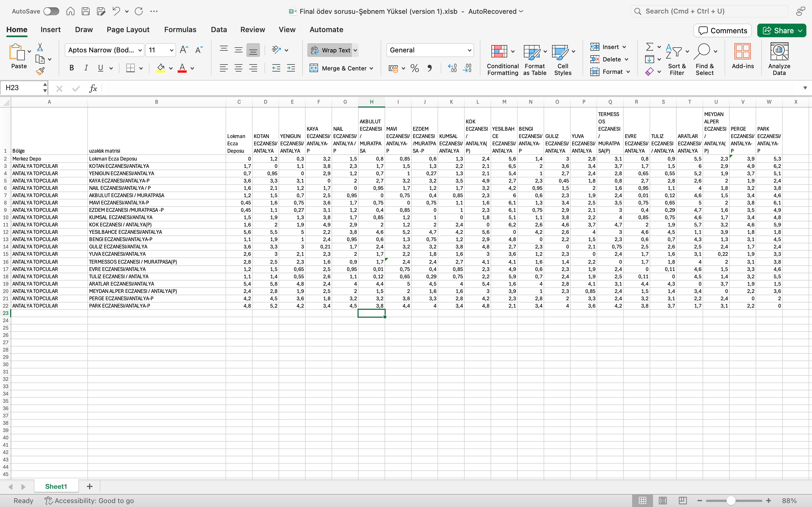Click the Increase Indent icon
Image resolution: width=812 pixels, height=507 pixels.
pos(291,68)
